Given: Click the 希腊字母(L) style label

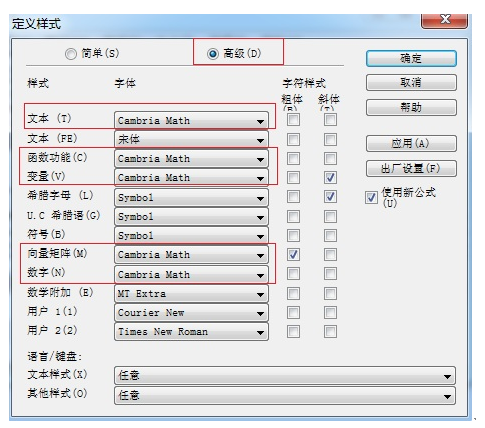Looking at the screenshot, I should click(60, 195).
